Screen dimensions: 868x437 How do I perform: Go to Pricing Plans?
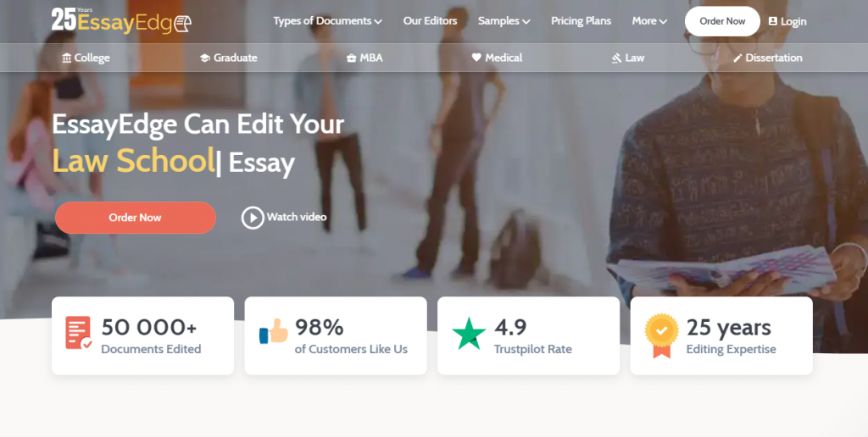pyautogui.click(x=581, y=21)
